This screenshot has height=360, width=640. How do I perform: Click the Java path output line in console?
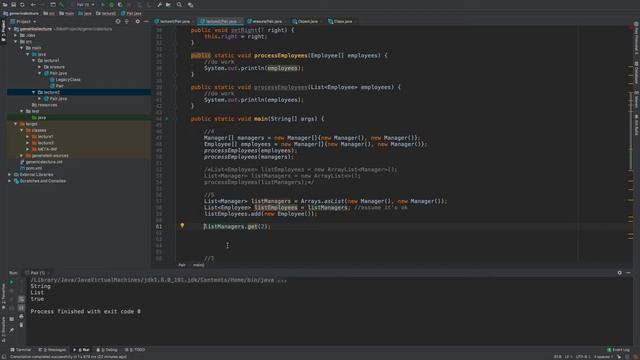tap(158, 280)
